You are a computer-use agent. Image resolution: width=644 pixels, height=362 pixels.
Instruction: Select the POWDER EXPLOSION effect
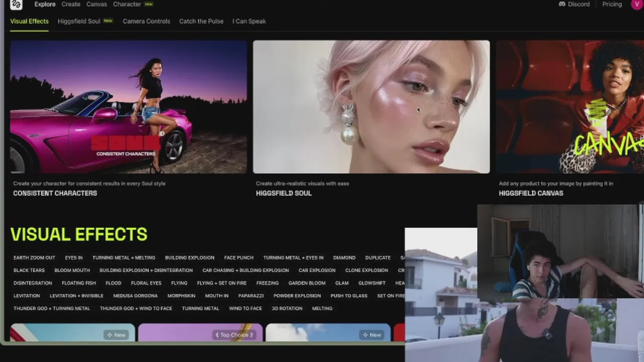297,296
